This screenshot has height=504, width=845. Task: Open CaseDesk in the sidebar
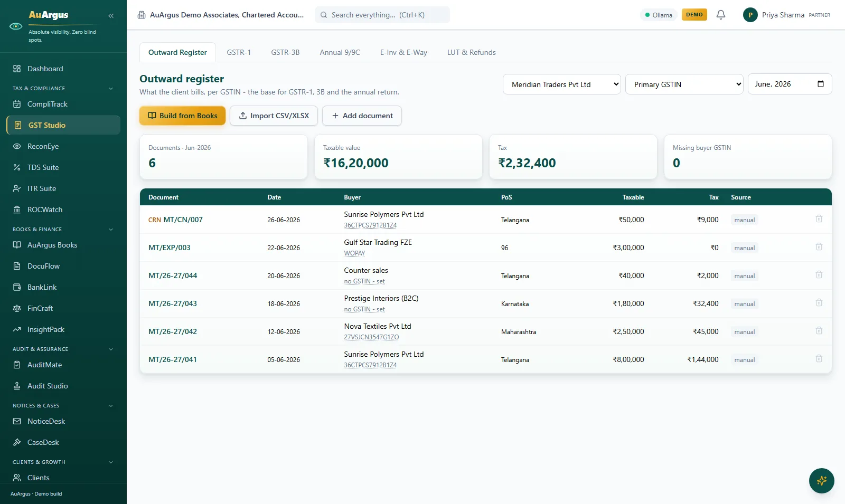[x=63, y=442]
